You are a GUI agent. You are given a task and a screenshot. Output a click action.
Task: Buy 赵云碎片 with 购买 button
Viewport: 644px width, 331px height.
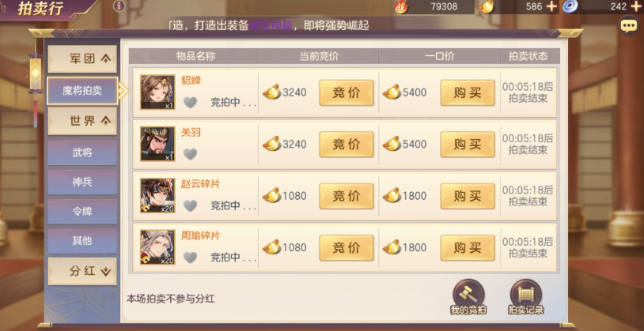[468, 196]
